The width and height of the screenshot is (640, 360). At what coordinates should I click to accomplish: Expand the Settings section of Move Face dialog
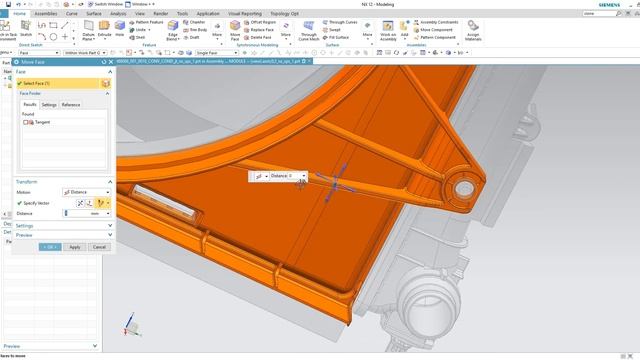click(x=110, y=225)
